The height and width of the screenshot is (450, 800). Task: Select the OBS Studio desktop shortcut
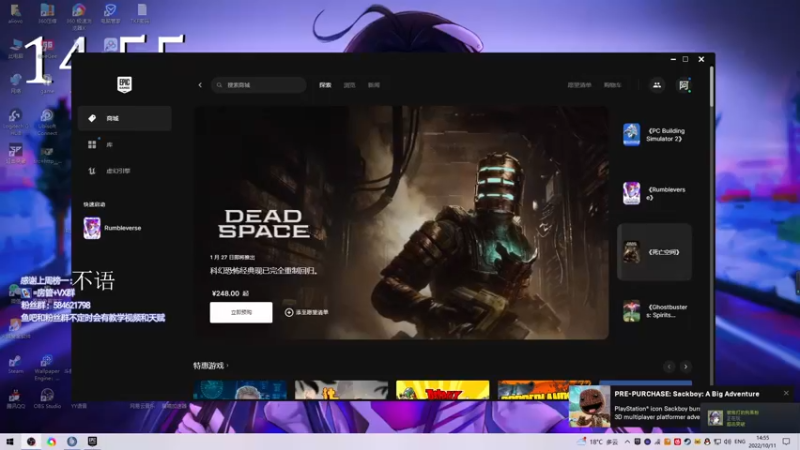(x=47, y=399)
